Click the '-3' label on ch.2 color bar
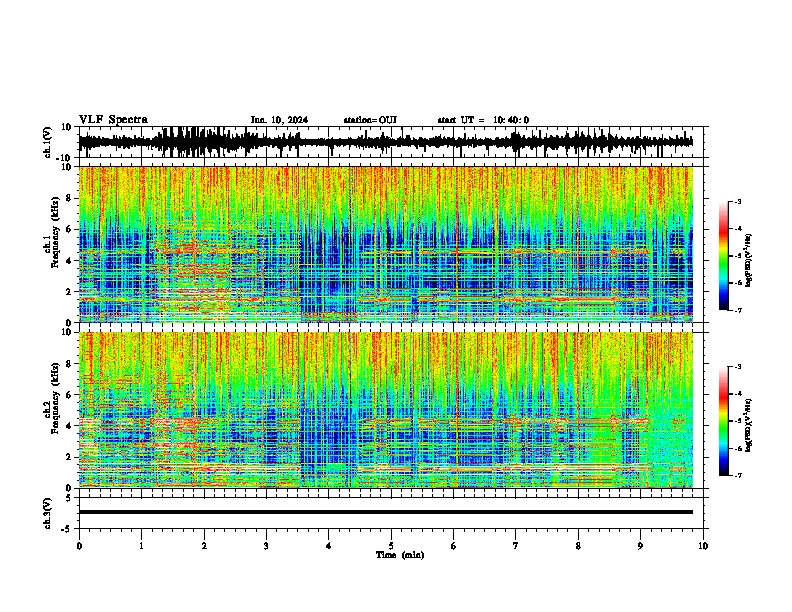 [738, 367]
